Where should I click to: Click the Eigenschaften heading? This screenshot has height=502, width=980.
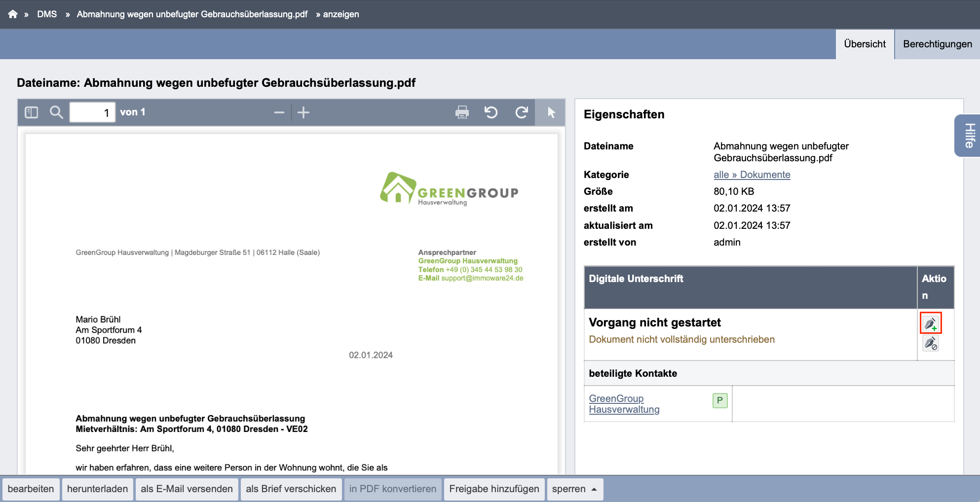624,114
